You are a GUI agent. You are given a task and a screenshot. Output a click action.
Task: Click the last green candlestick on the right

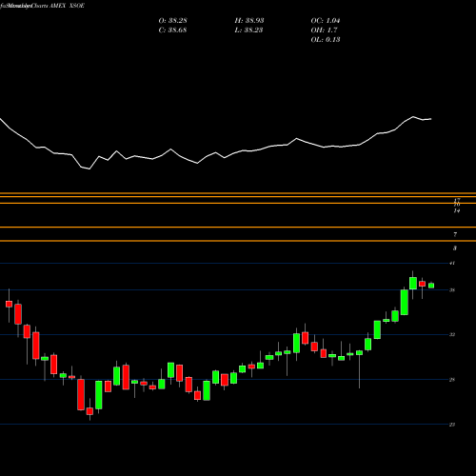[431, 286]
